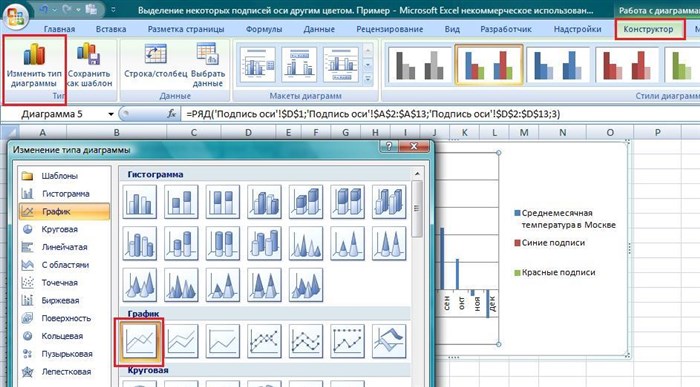This screenshot has height=387, width=700.
Task: Select Круговая in chart type list
Action: coord(64,229)
